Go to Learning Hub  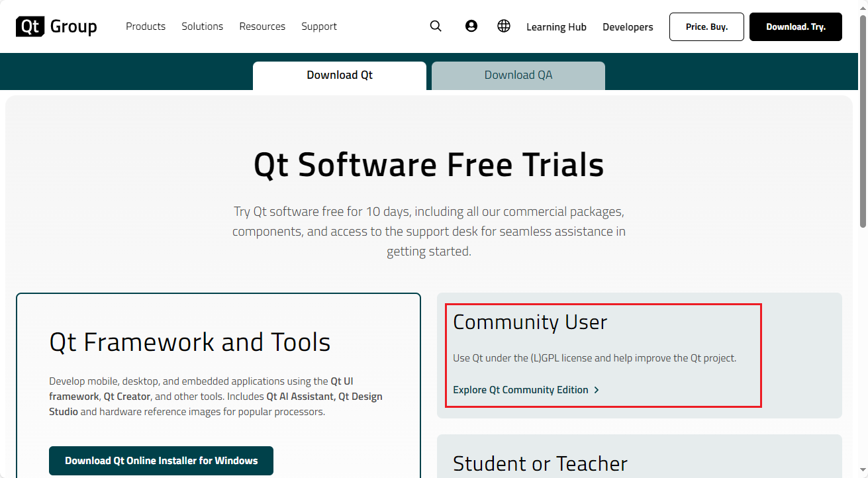coord(556,27)
